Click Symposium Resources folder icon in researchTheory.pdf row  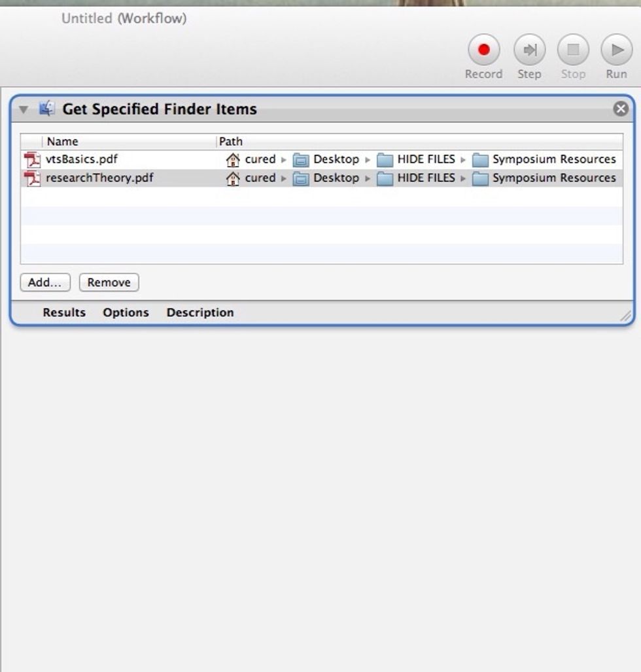[480, 178]
